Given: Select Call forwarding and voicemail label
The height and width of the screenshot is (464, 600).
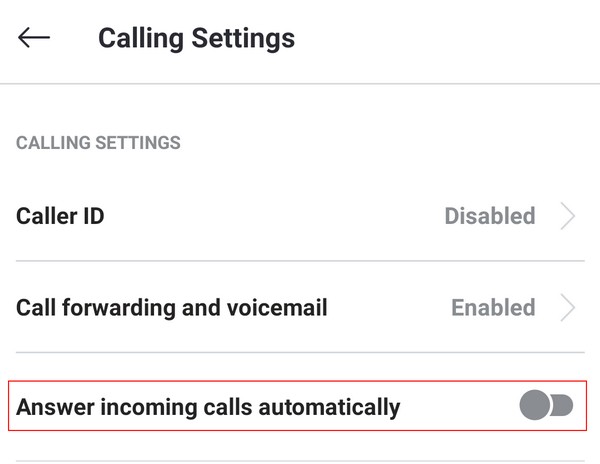Looking at the screenshot, I should pyautogui.click(x=172, y=308).
